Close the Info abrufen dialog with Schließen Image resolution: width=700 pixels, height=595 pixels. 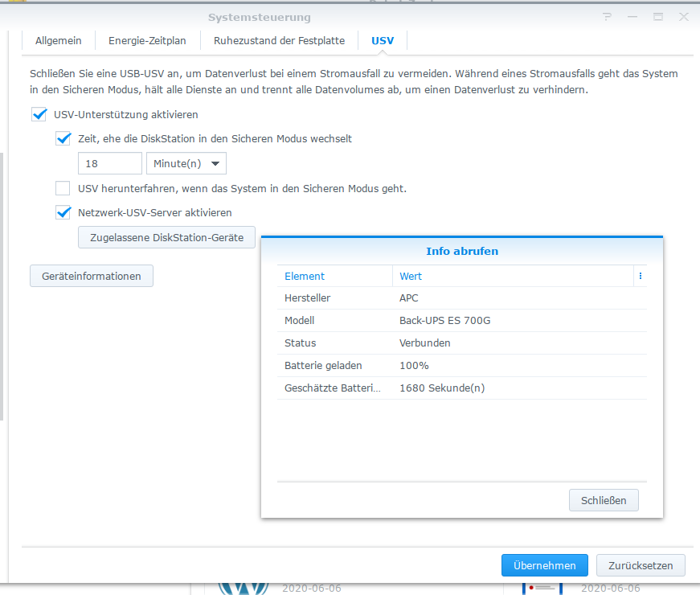tap(604, 500)
